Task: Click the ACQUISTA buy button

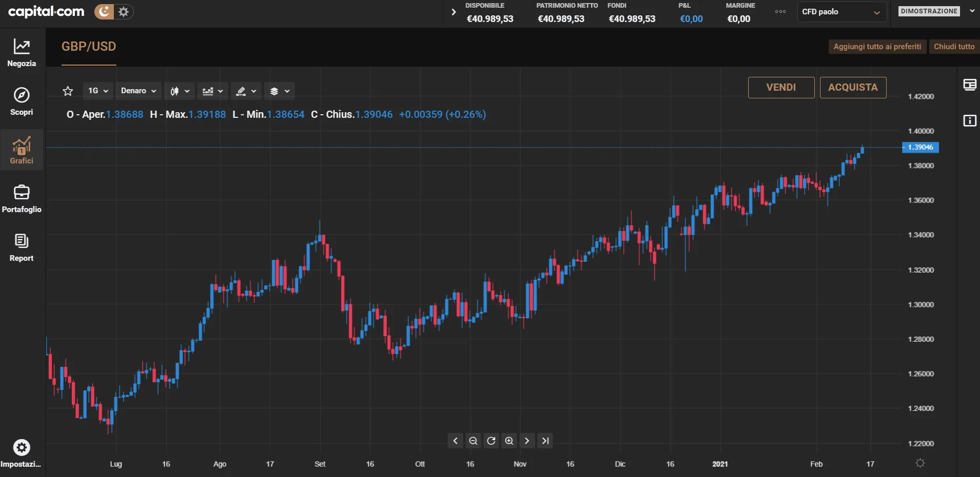Action: tap(853, 88)
